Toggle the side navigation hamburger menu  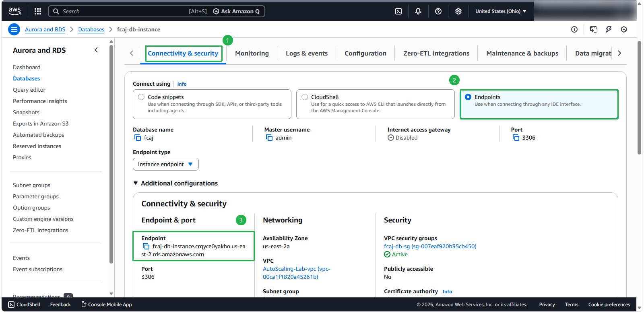click(14, 29)
